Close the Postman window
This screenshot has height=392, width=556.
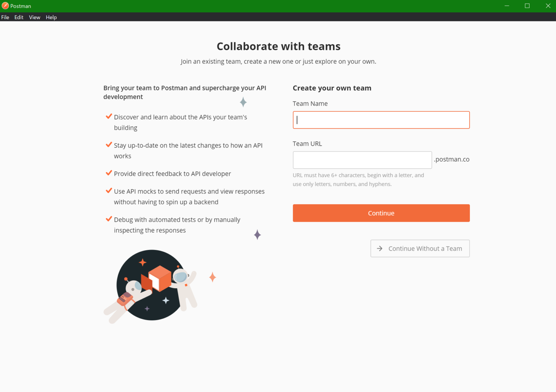(548, 6)
